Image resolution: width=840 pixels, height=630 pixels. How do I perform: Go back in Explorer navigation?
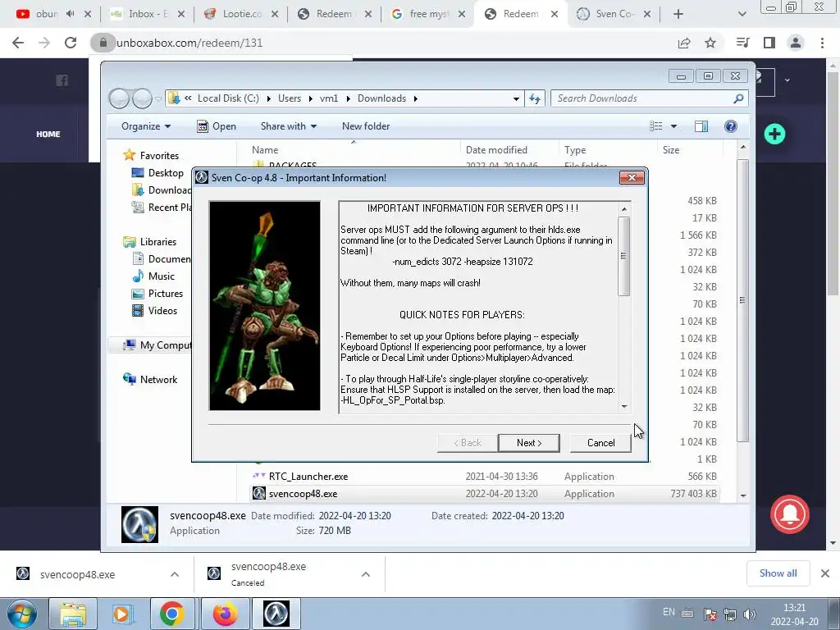(x=119, y=98)
